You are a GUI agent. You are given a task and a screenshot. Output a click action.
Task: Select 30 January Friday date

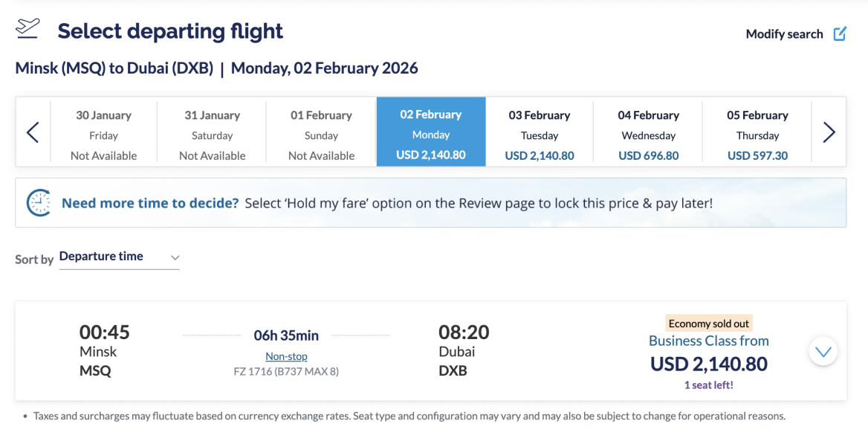coord(104,134)
